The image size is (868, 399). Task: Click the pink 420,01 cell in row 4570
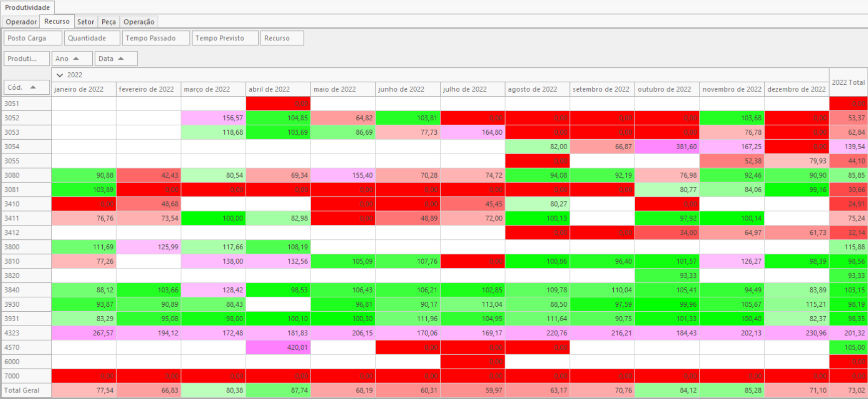(278, 348)
